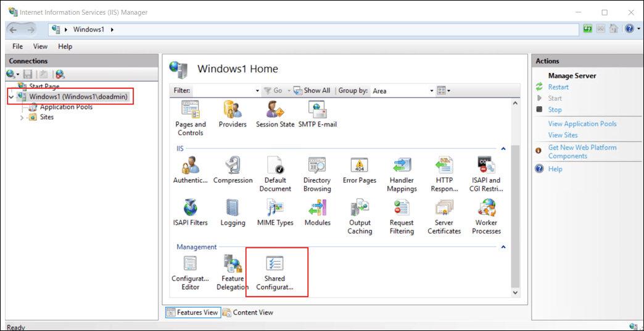Click the View Sites link

563,135
